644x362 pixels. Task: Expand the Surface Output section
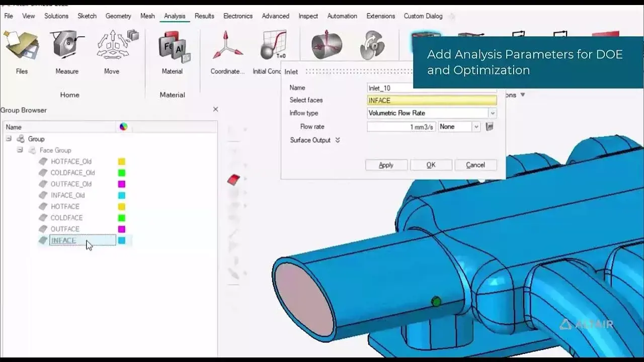pyautogui.click(x=338, y=140)
